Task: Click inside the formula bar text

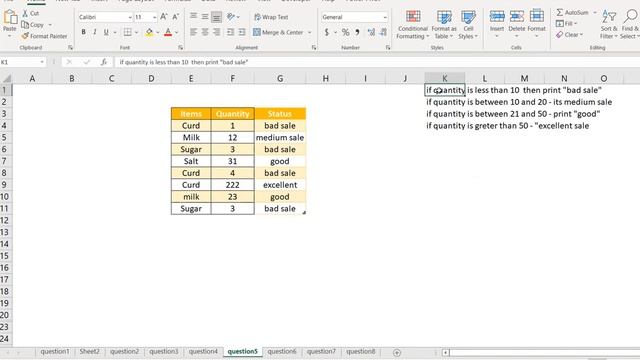Action: (184, 62)
